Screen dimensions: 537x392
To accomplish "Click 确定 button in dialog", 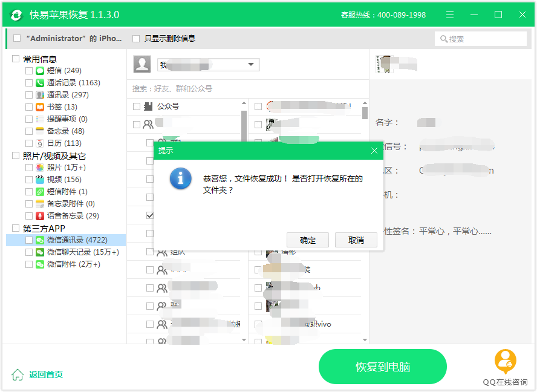I will pos(308,240).
